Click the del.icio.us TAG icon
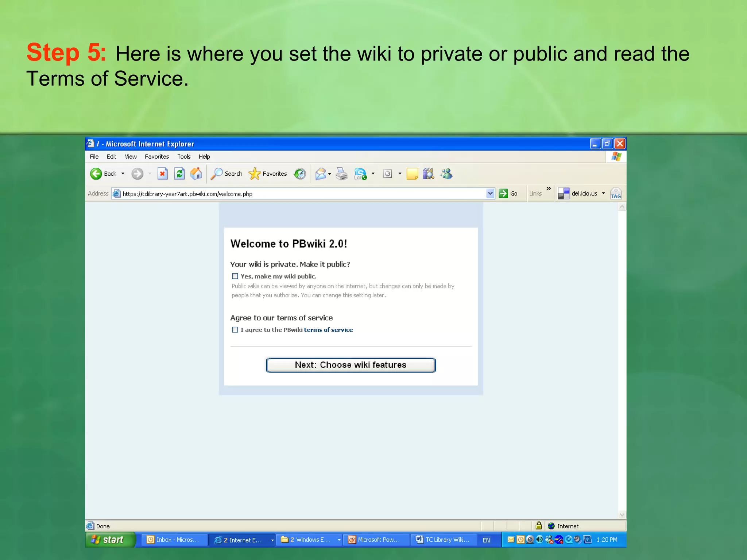747x560 pixels. click(616, 194)
